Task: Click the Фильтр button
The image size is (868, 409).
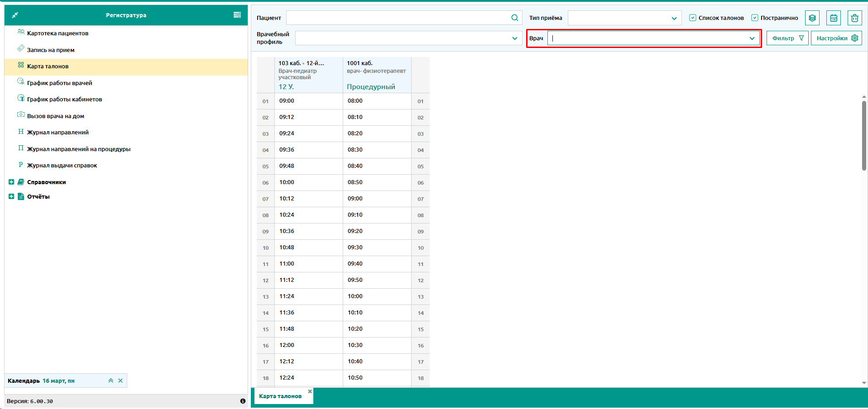Action: pyautogui.click(x=787, y=38)
